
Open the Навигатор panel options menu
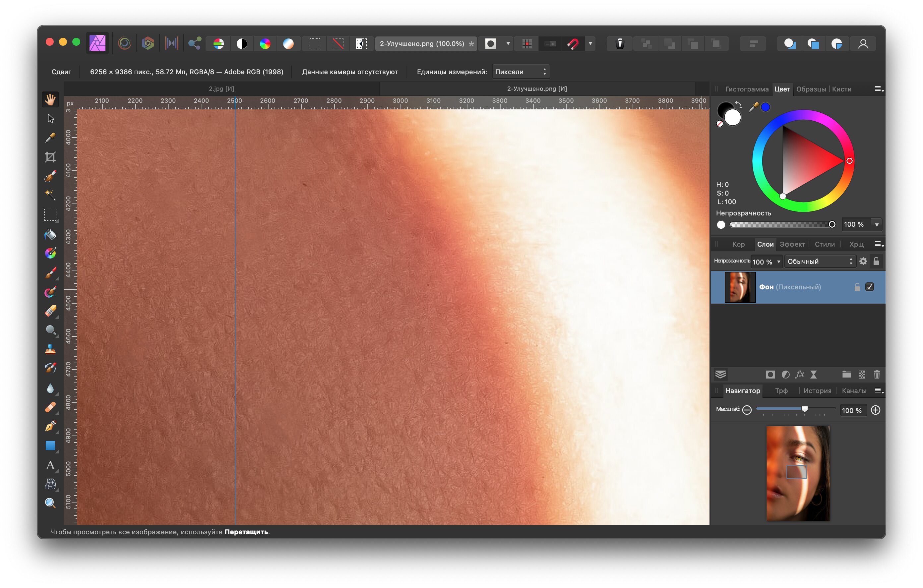879,390
